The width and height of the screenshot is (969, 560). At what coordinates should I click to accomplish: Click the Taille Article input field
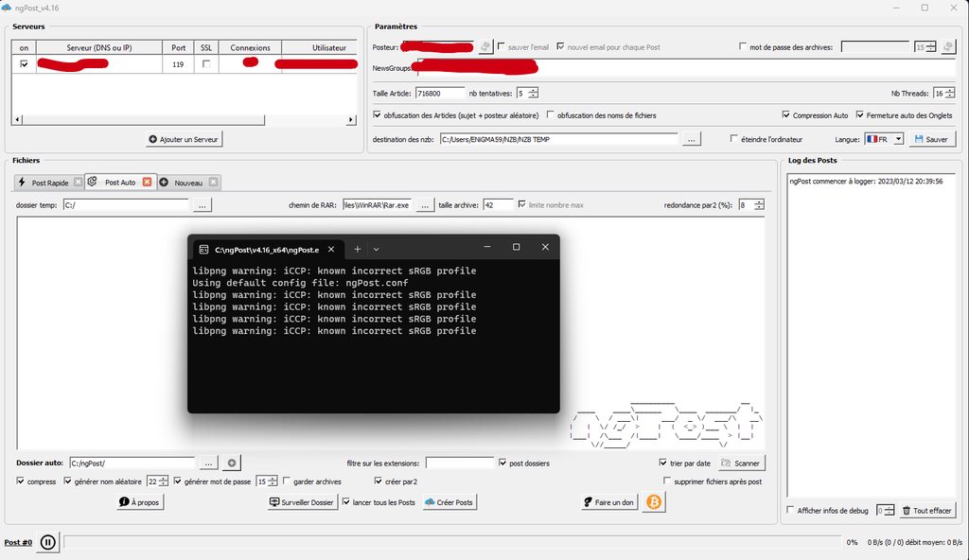coord(440,94)
